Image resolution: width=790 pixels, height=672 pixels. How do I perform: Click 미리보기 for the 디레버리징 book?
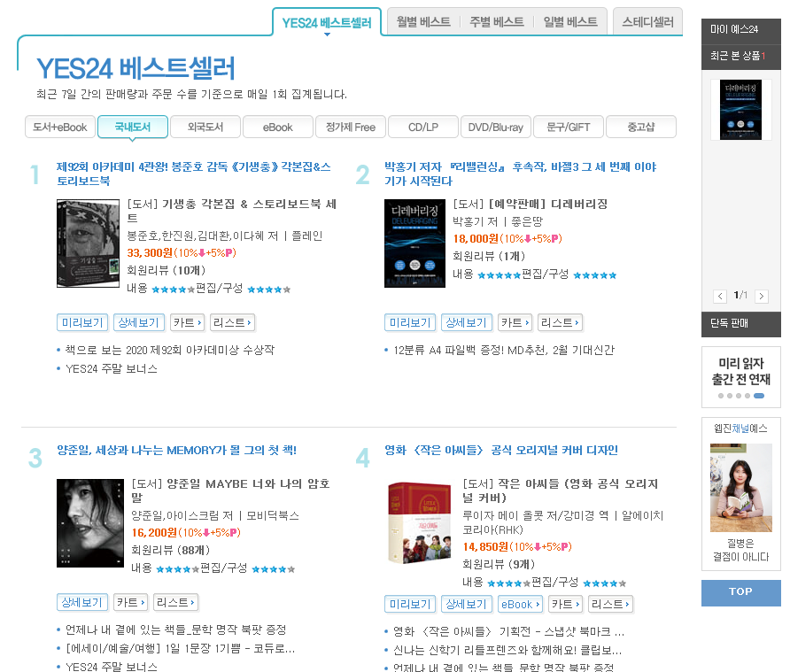point(410,322)
